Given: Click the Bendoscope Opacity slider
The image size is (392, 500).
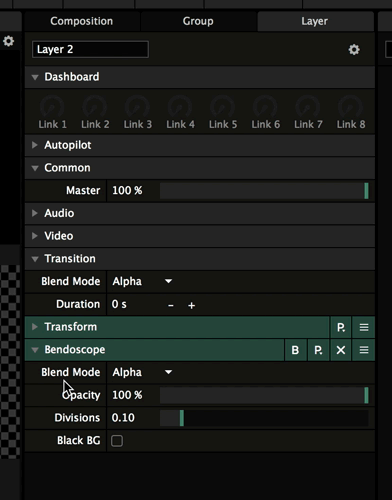Looking at the screenshot, I should pyautogui.click(x=264, y=395).
